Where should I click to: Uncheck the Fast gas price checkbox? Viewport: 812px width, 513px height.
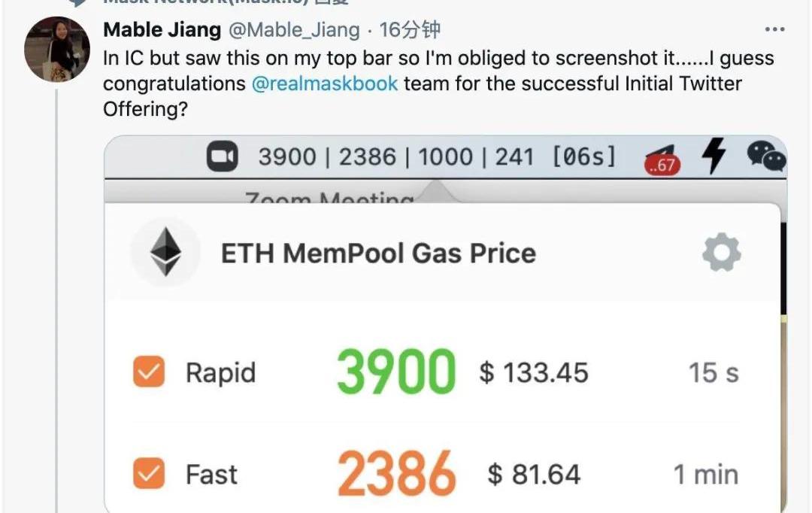[149, 474]
